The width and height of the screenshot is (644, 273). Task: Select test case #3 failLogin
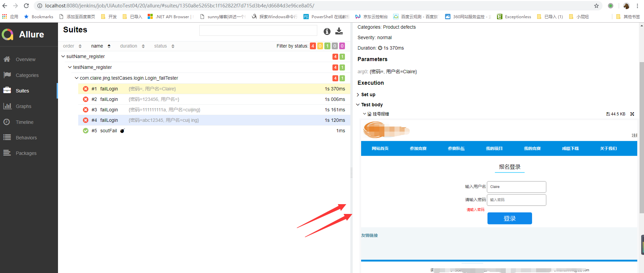coord(214,110)
